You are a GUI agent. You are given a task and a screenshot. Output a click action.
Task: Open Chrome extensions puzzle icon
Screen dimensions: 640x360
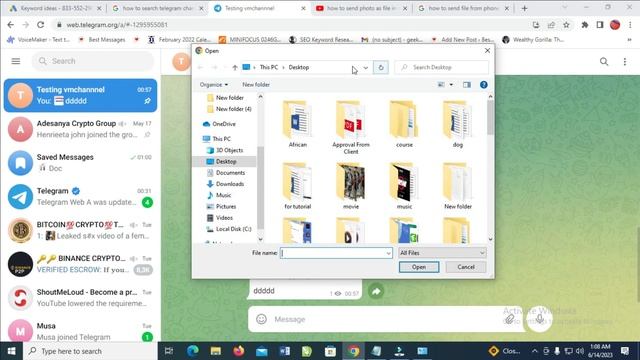point(584,25)
